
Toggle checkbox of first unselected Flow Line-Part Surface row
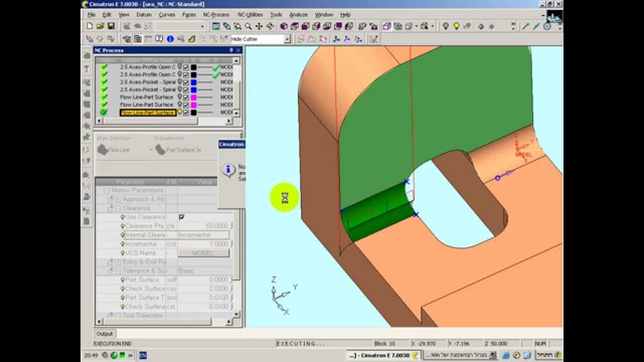(x=186, y=97)
